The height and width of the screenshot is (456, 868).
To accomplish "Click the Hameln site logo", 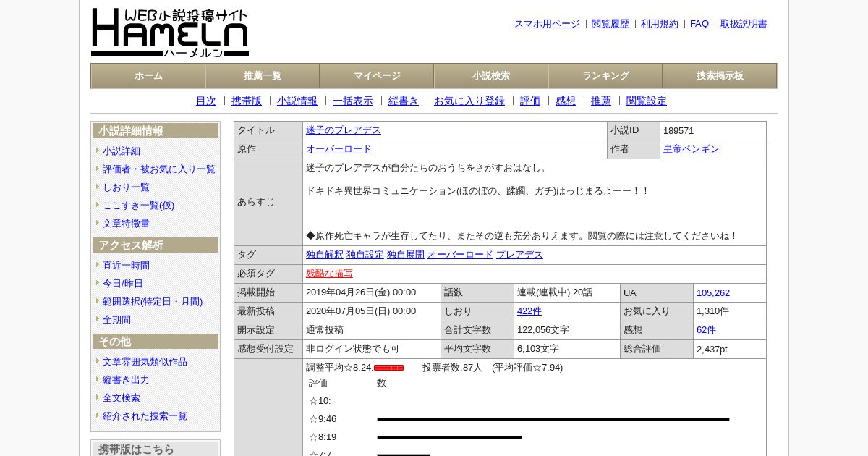I will point(170,33).
